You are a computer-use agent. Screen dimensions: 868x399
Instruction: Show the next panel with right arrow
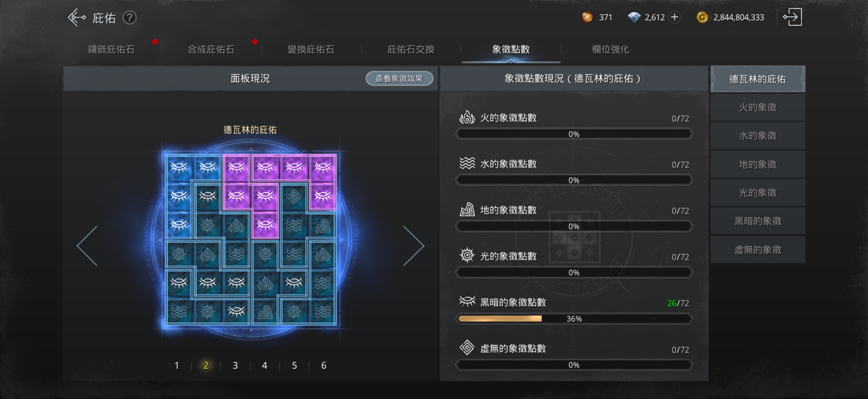(x=413, y=246)
